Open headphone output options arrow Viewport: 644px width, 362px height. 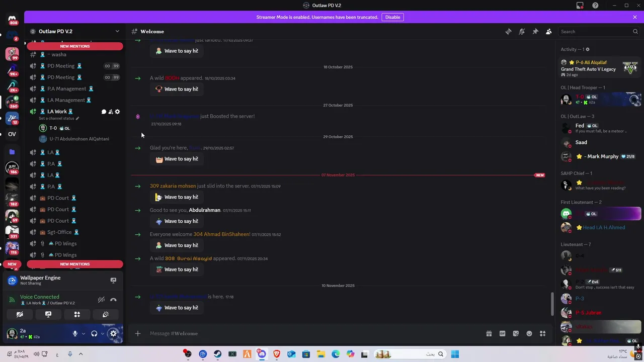click(x=102, y=333)
